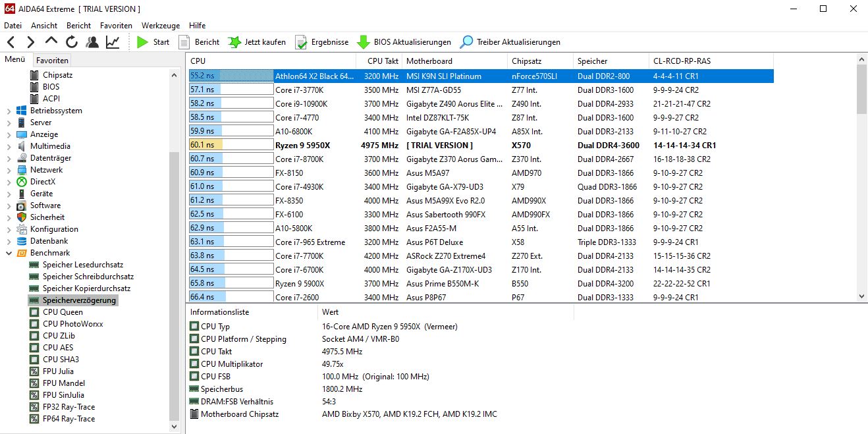The image size is (868, 434).
Task: Select CPU AES benchmark
Action: [x=58, y=348]
